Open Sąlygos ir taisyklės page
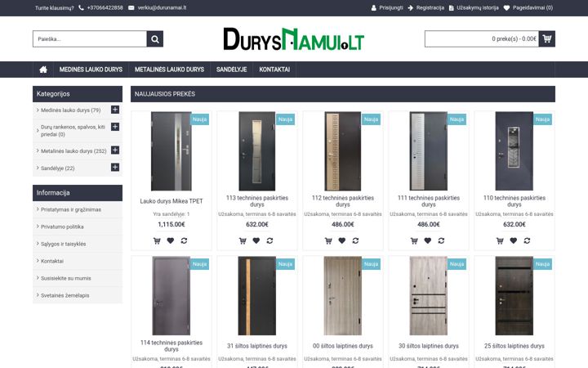This screenshot has width=588, height=368. click(63, 244)
